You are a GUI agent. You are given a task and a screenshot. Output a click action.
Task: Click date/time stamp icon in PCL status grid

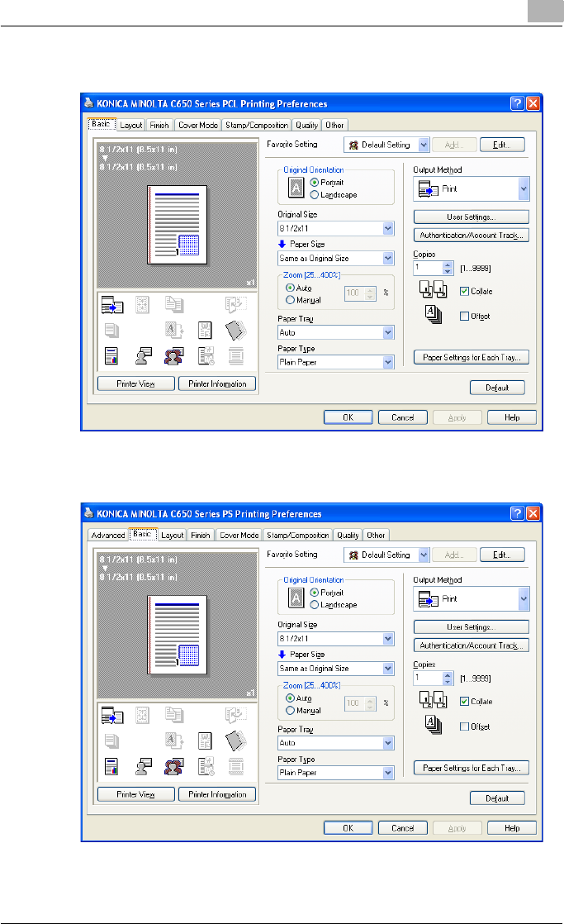click(206, 355)
